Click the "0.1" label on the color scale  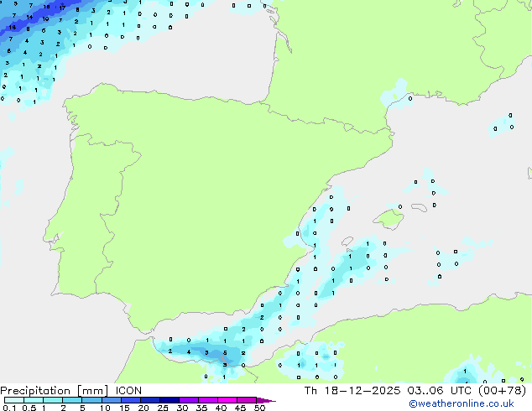tap(9, 408)
